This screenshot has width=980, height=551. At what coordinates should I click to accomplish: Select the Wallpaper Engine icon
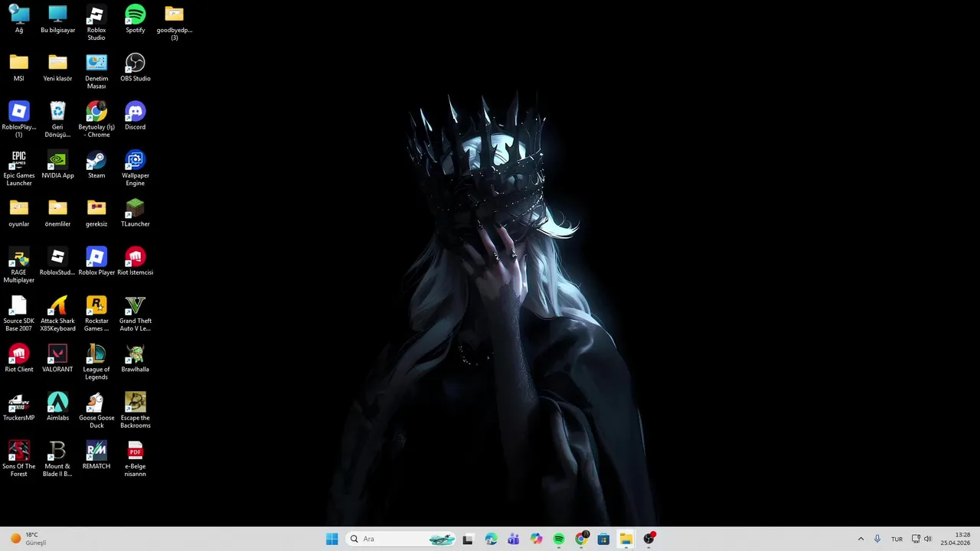(136, 168)
